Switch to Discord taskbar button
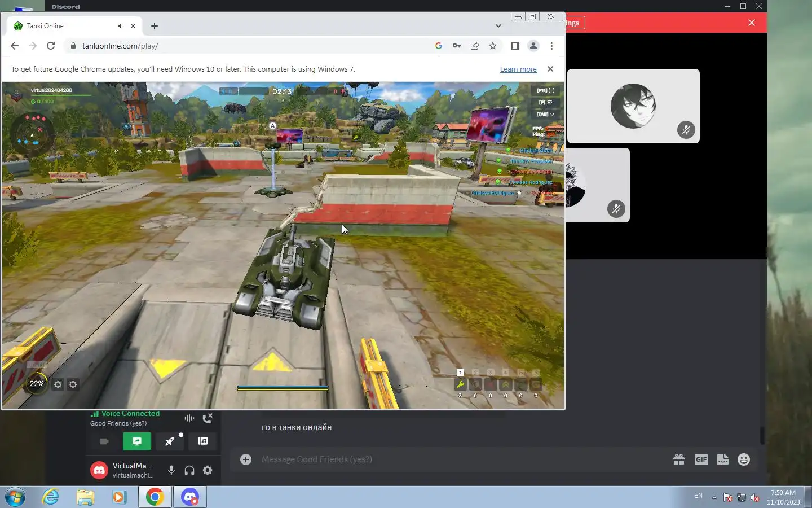812x508 pixels. click(x=190, y=497)
